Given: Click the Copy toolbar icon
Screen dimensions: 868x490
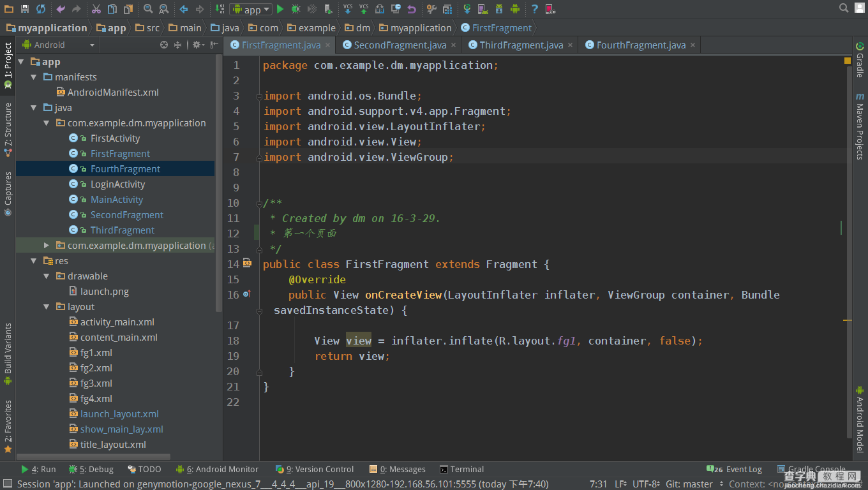Looking at the screenshot, I should tap(112, 9).
